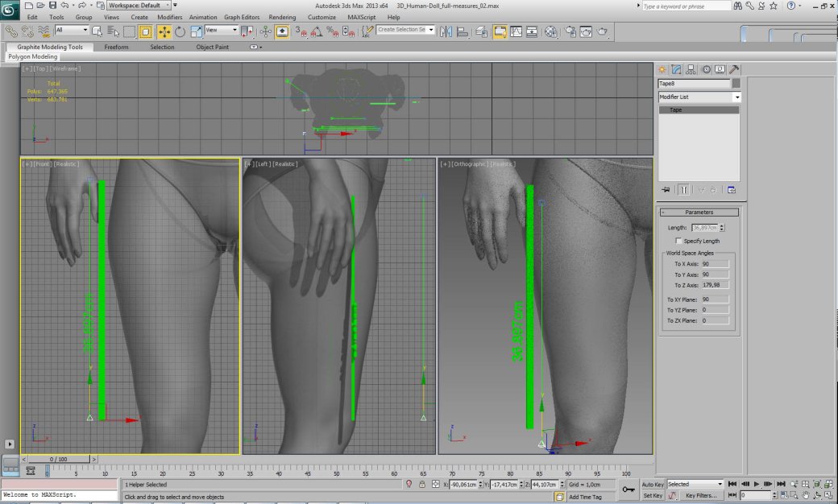The image size is (838, 504).
Task: Toggle the selection lock padlock
Action: pyautogui.click(x=422, y=484)
